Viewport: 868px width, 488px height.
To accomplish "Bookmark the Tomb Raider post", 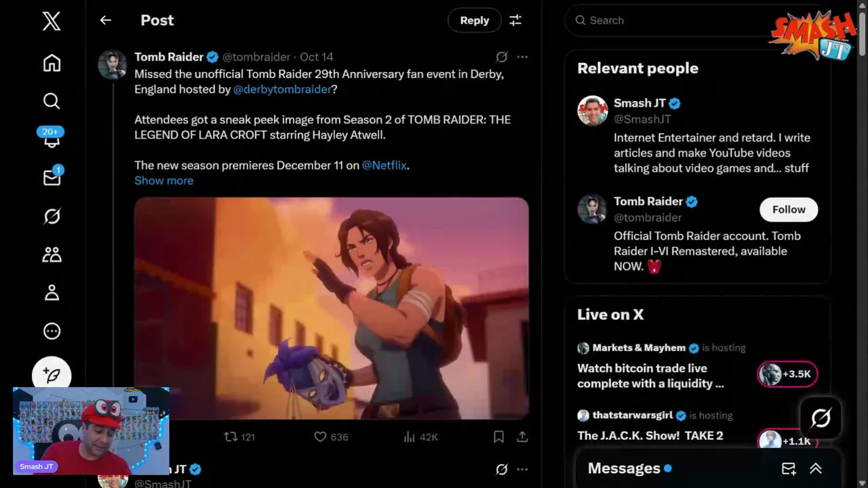I will pos(498,437).
